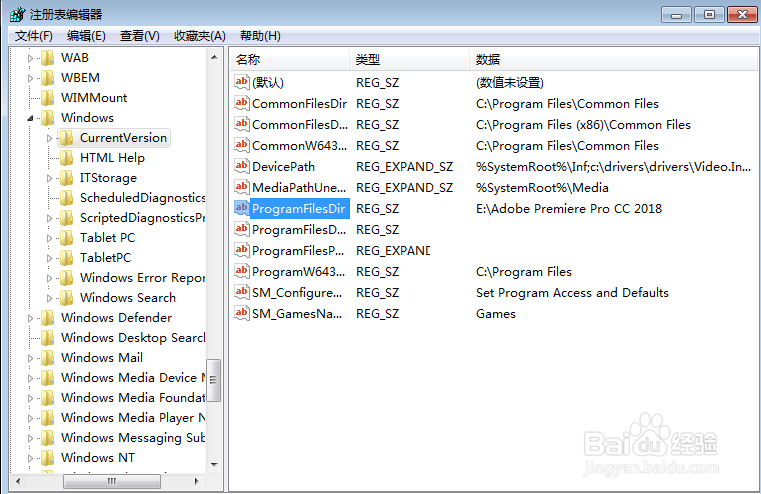Expand the WBEM key

[x=30, y=78]
